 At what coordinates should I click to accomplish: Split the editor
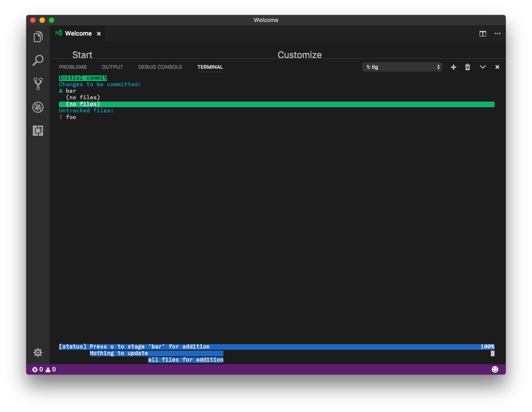pyautogui.click(x=482, y=34)
